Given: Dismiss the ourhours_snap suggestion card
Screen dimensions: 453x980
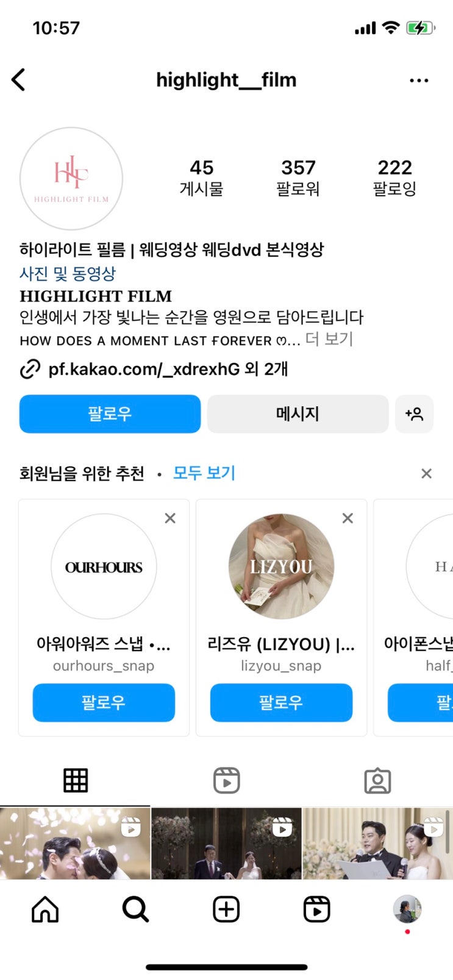Looking at the screenshot, I should pos(170,518).
